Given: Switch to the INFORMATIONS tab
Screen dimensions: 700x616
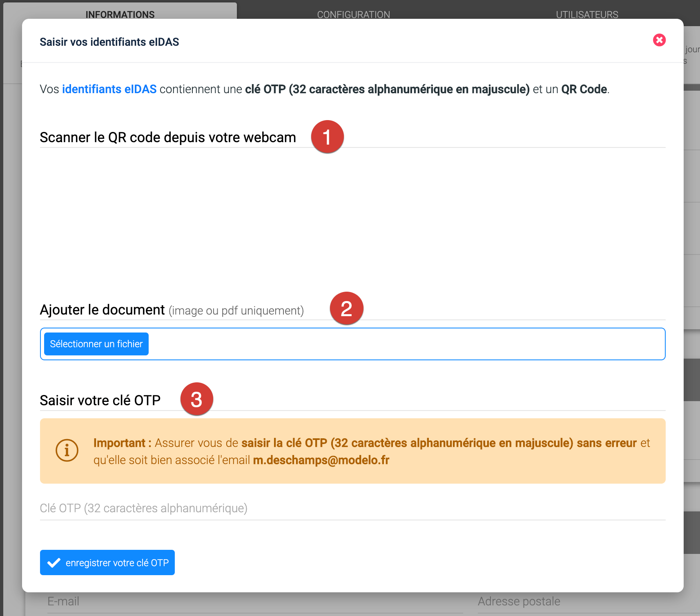Looking at the screenshot, I should point(120,14).
